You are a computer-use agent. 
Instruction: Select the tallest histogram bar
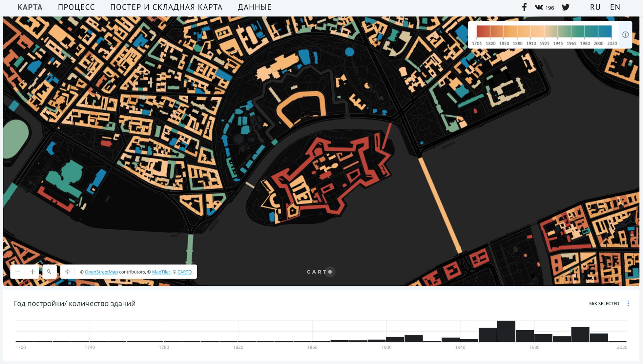tap(506, 331)
